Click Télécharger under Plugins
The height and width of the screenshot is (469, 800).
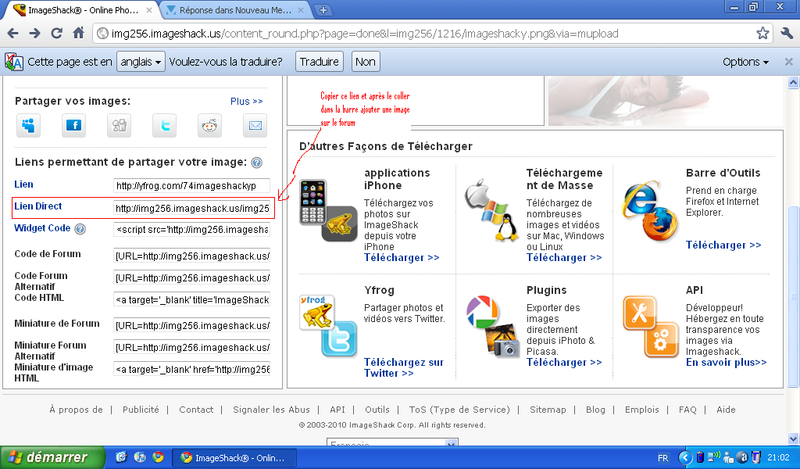pyautogui.click(x=564, y=362)
